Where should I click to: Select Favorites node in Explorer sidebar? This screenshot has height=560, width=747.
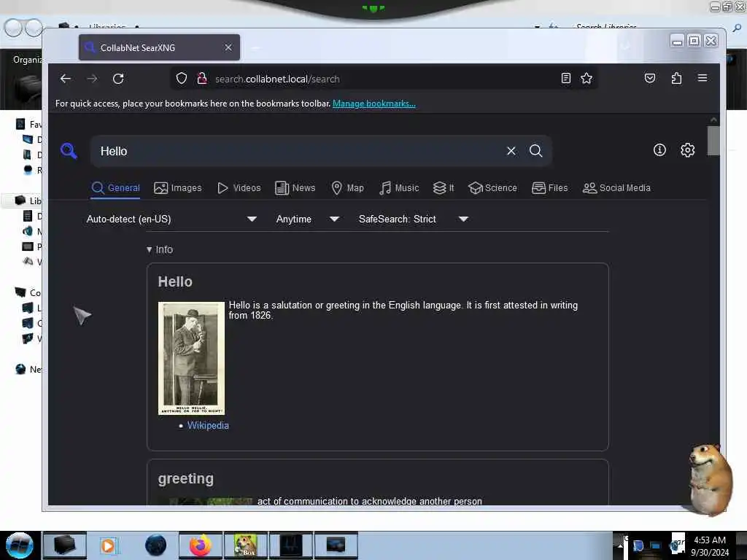coord(28,124)
